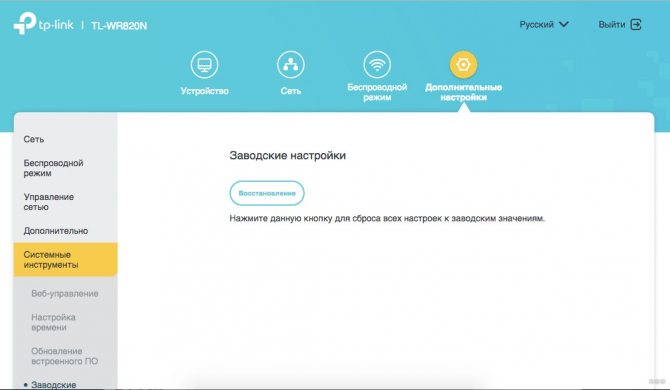Open the Сеть network icon
Viewport: 670px width, 390px height.
[x=291, y=65]
